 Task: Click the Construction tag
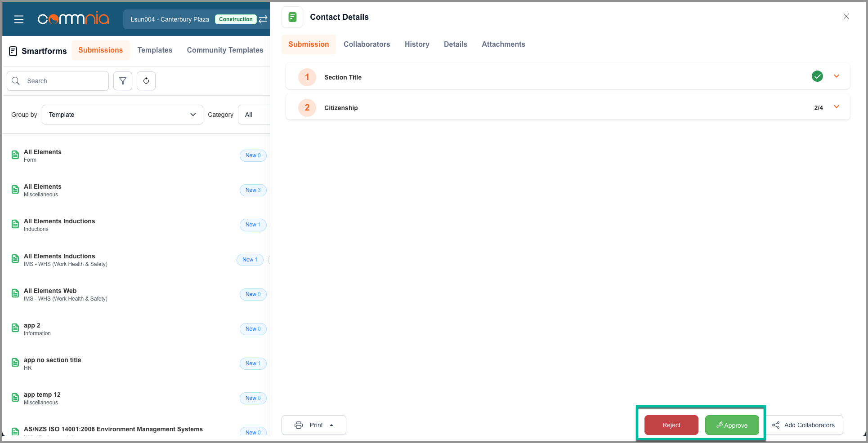[x=236, y=19]
